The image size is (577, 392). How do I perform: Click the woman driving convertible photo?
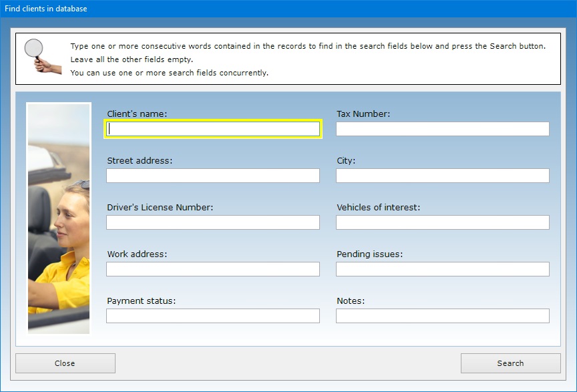point(59,218)
